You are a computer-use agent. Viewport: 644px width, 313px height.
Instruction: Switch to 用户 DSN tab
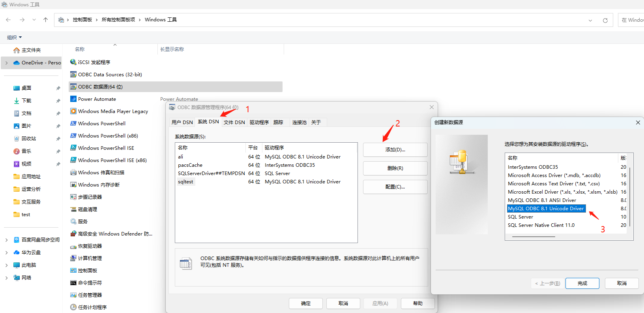(x=182, y=123)
